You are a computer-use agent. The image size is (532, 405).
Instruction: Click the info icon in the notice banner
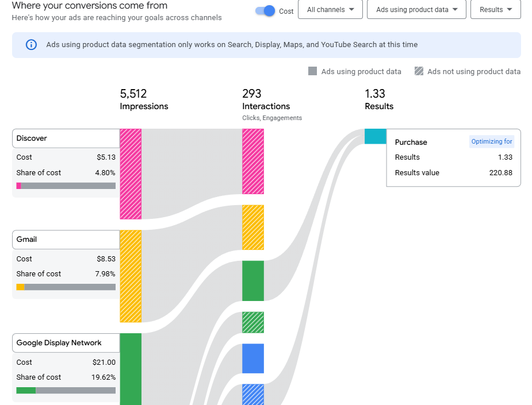point(30,45)
